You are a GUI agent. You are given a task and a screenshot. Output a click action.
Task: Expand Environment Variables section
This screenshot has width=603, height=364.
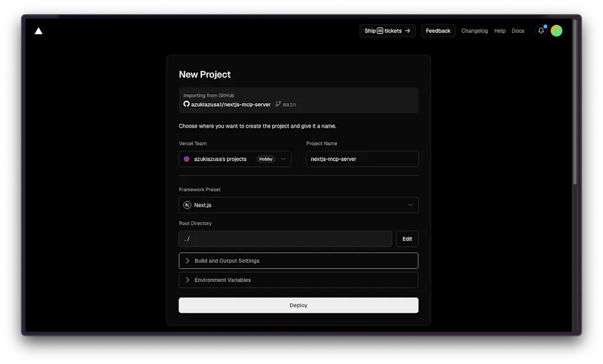click(299, 280)
